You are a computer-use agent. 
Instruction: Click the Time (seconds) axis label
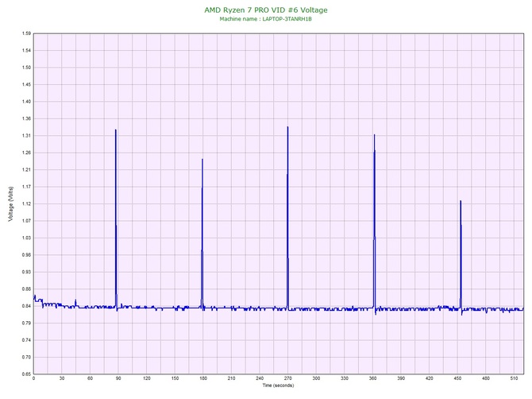(278, 385)
